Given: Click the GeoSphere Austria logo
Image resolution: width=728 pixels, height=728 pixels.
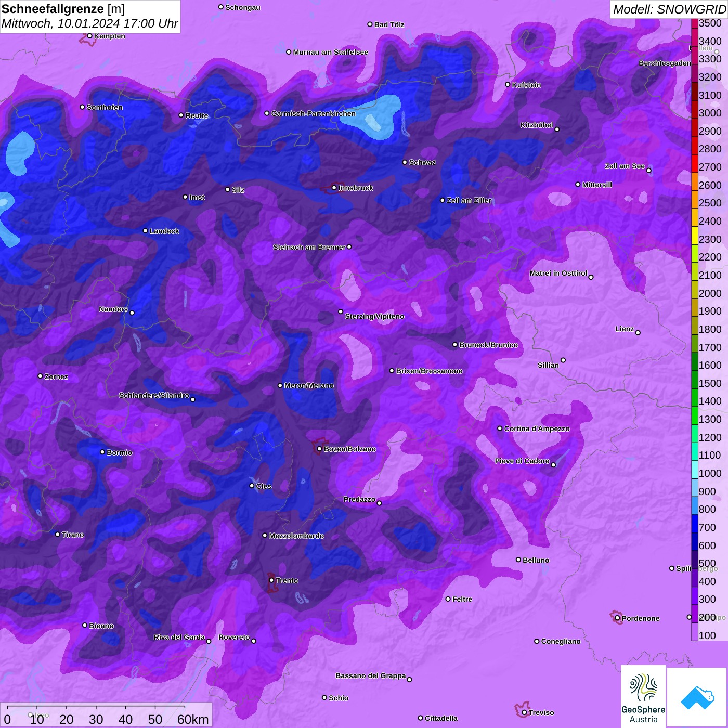Looking at the screenshot, I should (643, 696).
